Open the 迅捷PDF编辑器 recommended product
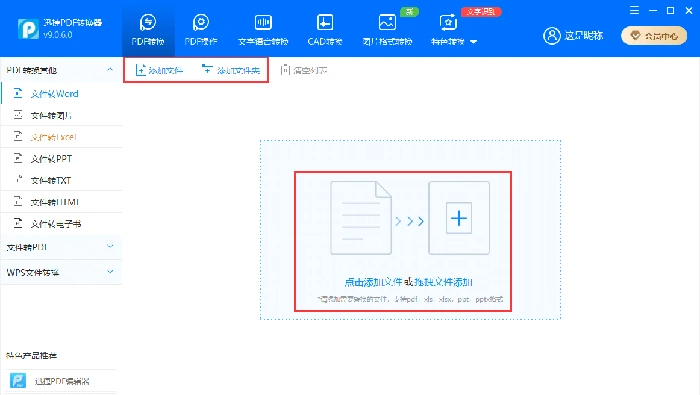 tap(61, 381)
